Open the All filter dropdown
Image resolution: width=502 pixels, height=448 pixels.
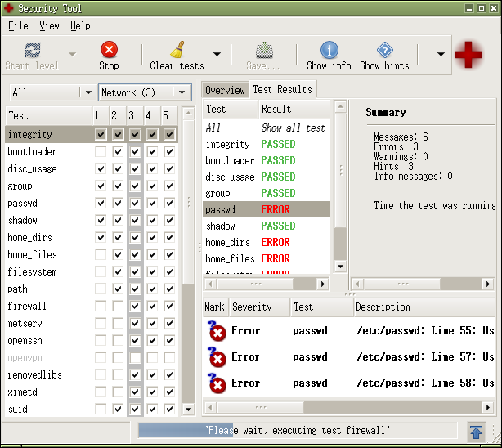(x=52, y=92)
